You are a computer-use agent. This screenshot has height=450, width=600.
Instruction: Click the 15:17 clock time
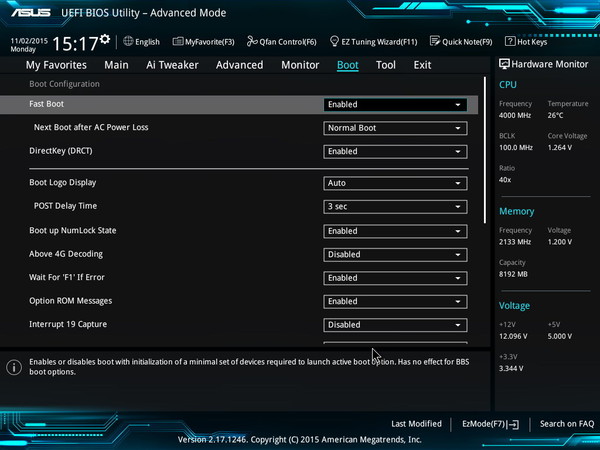75,44
